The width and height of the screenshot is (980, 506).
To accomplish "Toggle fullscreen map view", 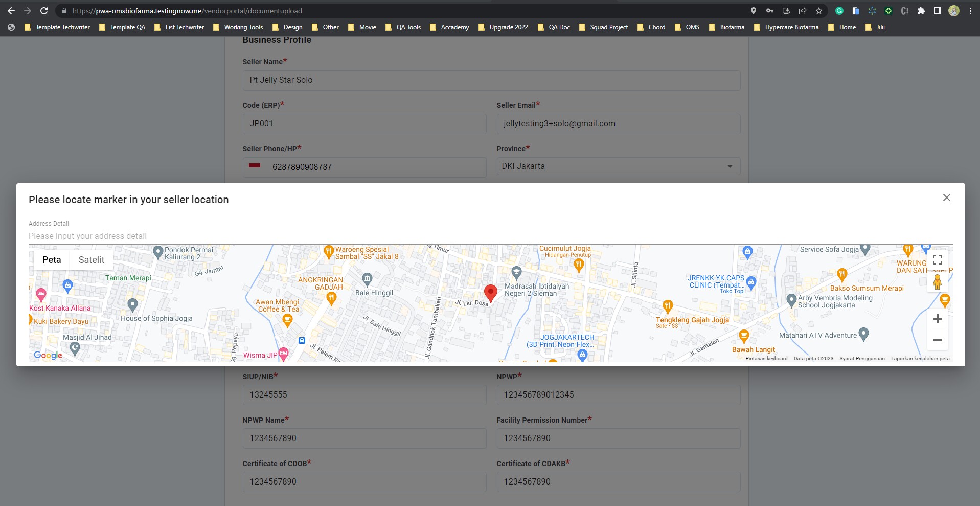I will 937,260.
